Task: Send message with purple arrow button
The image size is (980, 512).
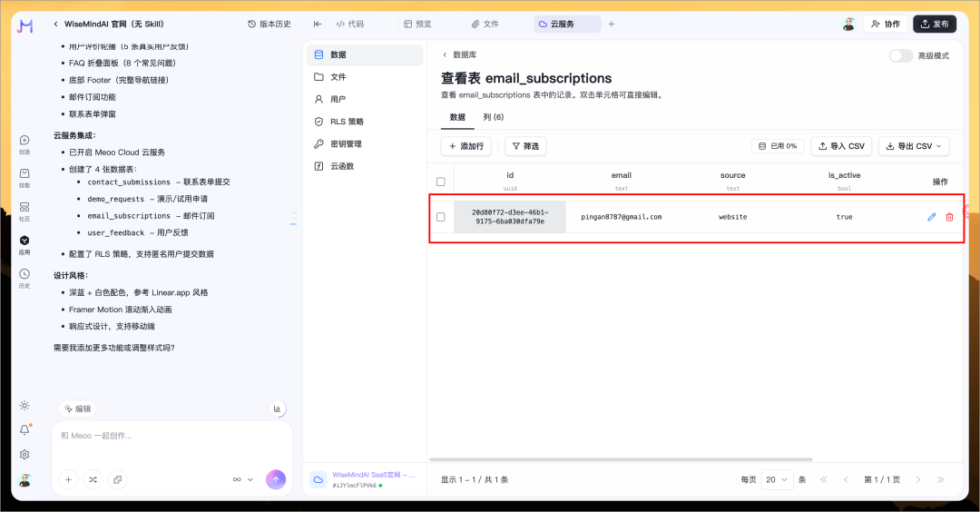Action: click(276, 479)
